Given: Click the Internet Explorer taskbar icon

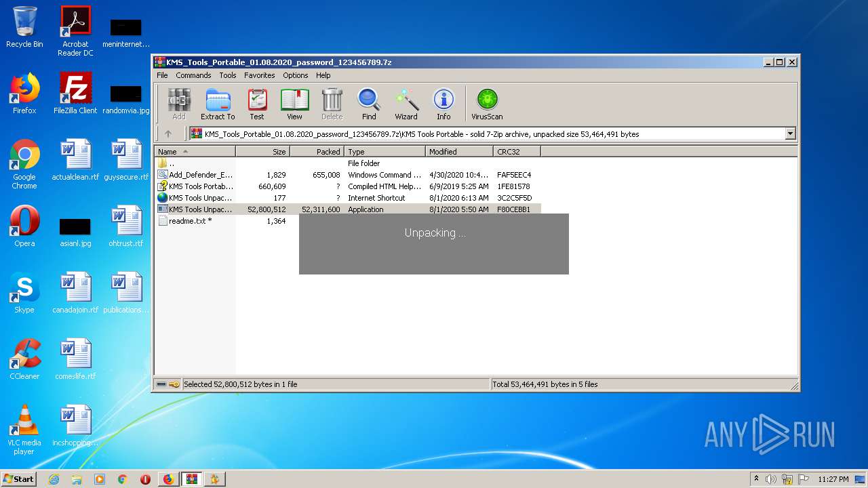Looking at the screenshot, I should tap(54, 479).
